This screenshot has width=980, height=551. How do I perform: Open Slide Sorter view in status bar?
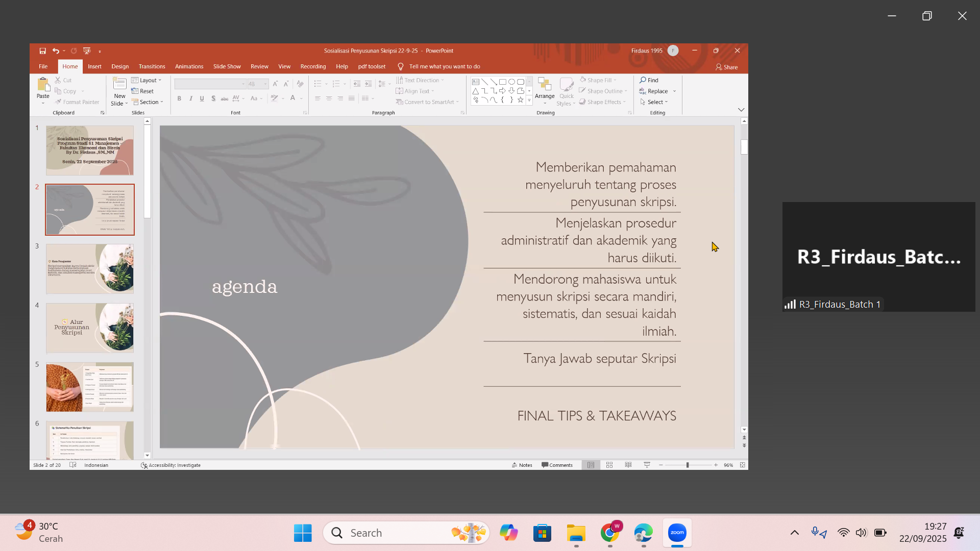pos(609,465)
